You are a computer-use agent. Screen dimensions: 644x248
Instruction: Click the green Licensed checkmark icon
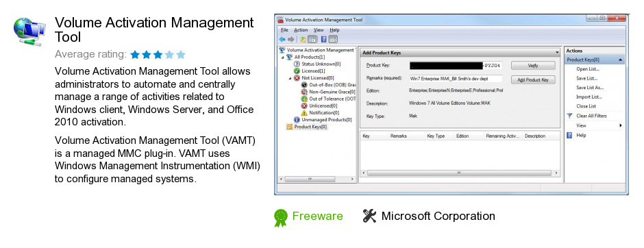[x=297, y=71]
